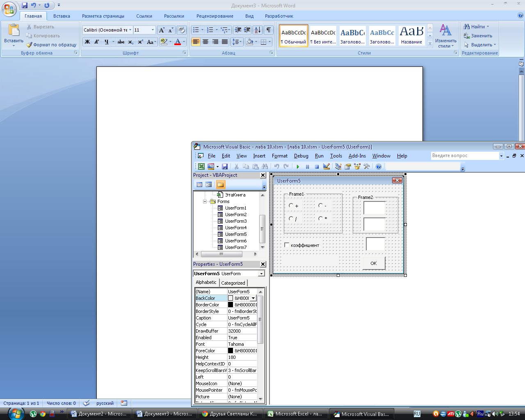Image resolution: width=525 pixels, height=420 pixels.
Task: Increase font size with Grow Font icon
Action: click(x=162, y=30)
